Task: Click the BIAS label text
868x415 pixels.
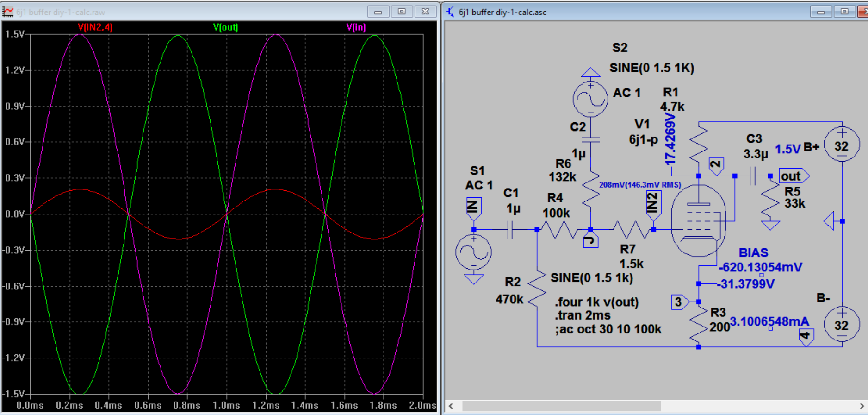Action: pos(753,252)
